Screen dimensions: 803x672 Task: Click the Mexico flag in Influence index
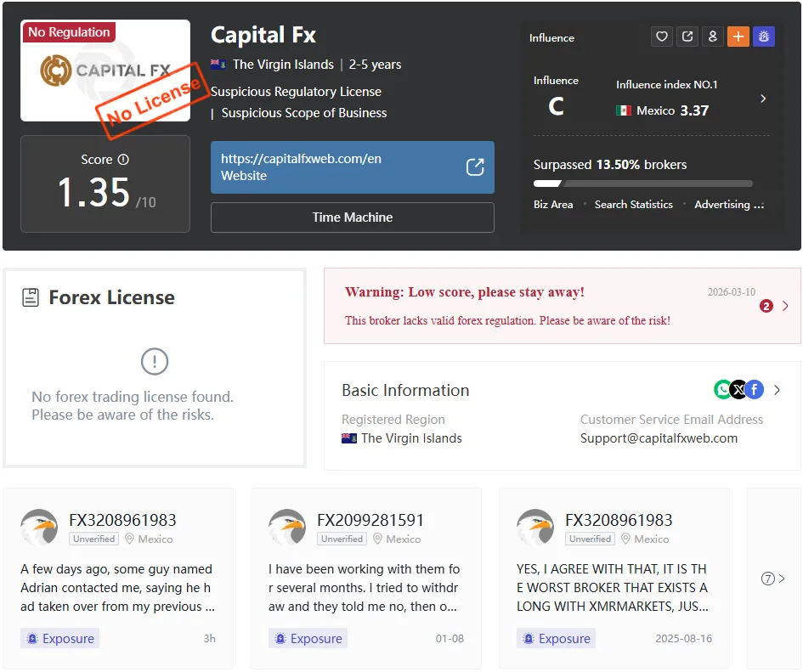tap(623, 110)
